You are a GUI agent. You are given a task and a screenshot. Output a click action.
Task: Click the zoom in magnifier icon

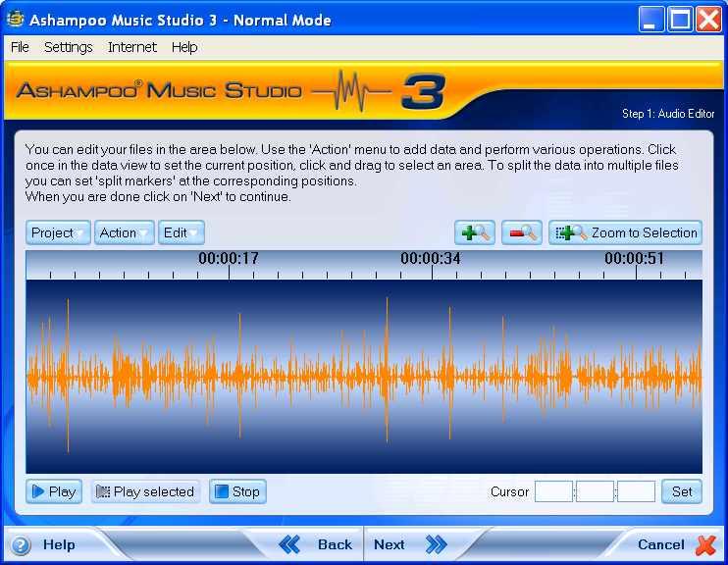pyautogui.click(x=475, y=232)
